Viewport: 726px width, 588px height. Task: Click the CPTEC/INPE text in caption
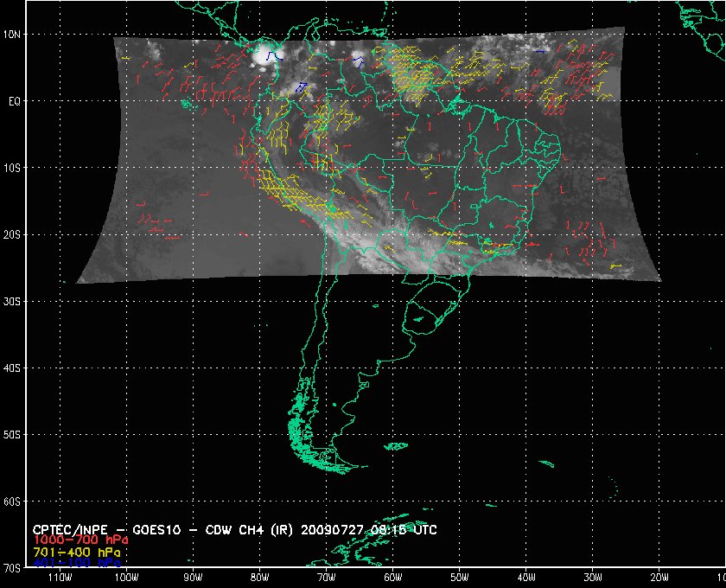(70, 530)
